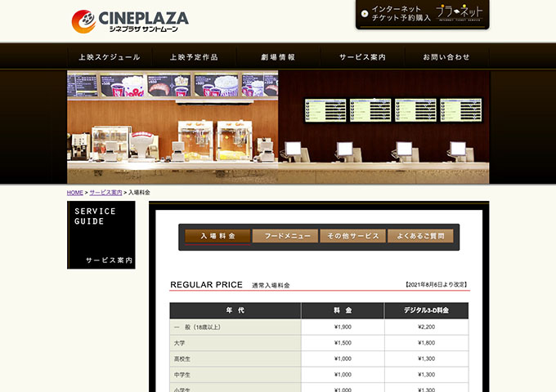Click the 中学生 row label
The width and height of the screenshot is (556, 392).
[x=182, y=375]
